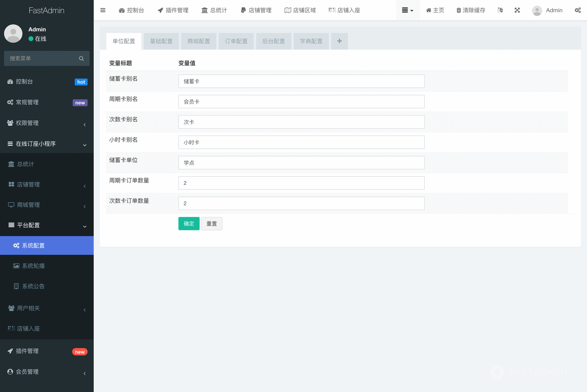The width and height of the screenshot is (587, 392).
Task: Click the language translate icon in header
Action: point(500,10)
